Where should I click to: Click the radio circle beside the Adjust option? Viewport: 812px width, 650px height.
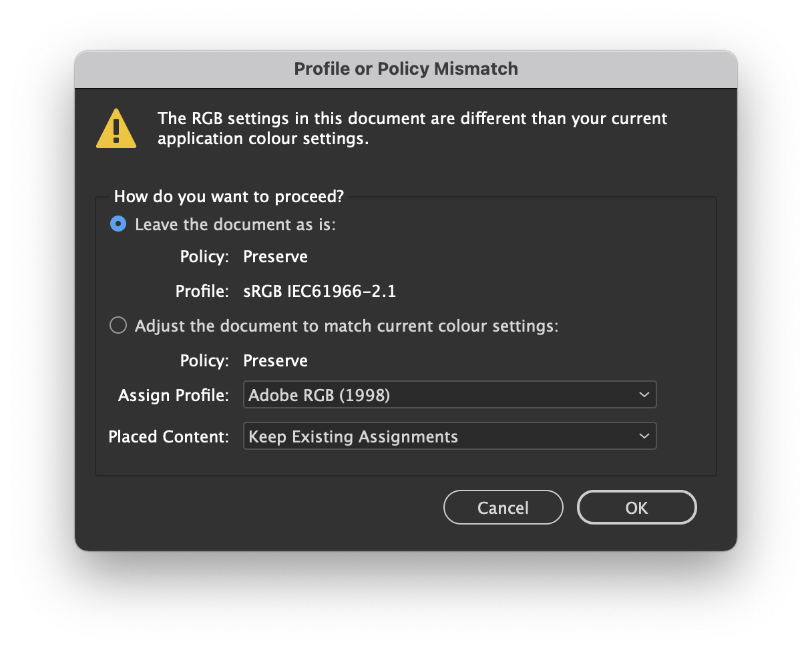[x=118, y=325]
